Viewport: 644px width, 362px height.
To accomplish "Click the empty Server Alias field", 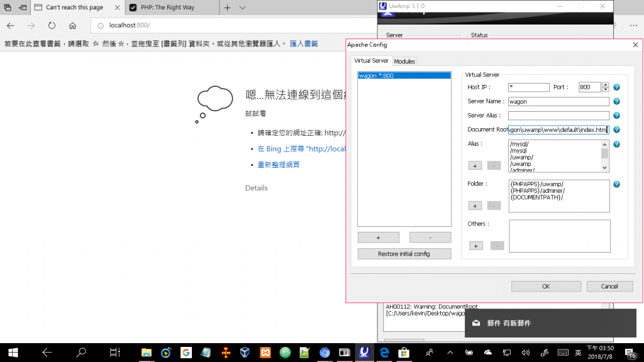I will point(558,116).
